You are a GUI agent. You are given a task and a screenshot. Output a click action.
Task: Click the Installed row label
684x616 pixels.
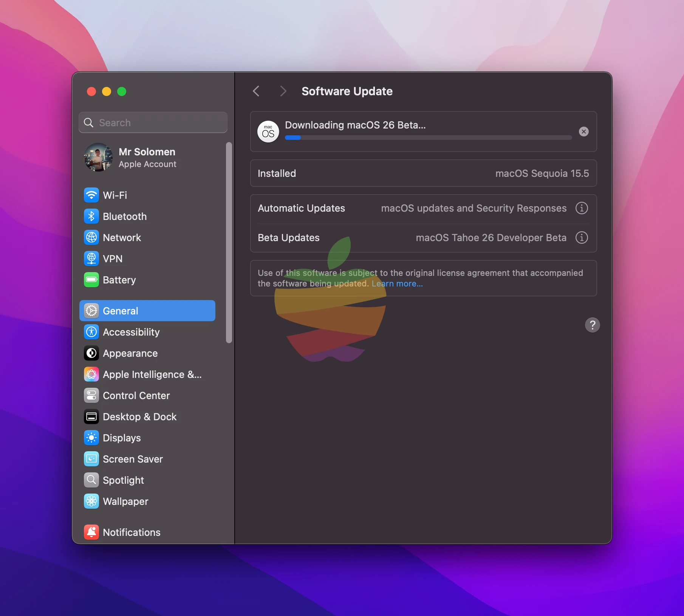[277, 173]
